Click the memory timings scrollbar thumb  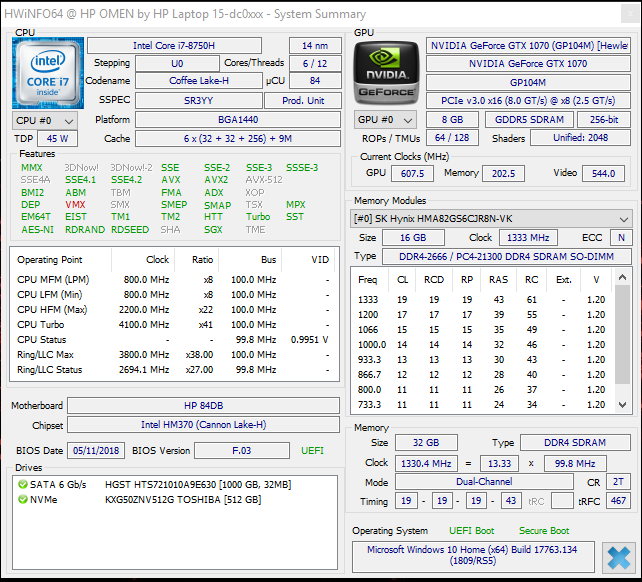(x=622, y=335)
